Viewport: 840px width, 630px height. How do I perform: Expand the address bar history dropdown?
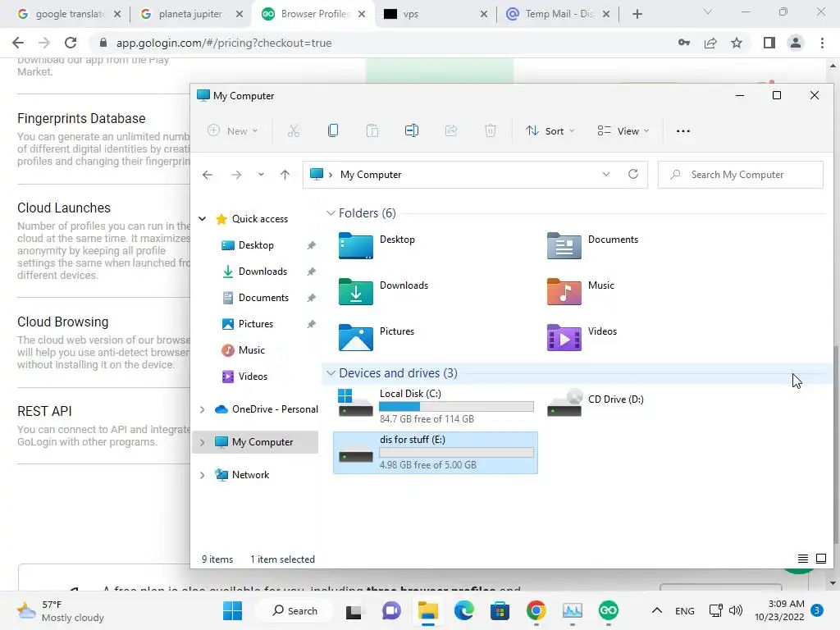[x=606, y=174]
